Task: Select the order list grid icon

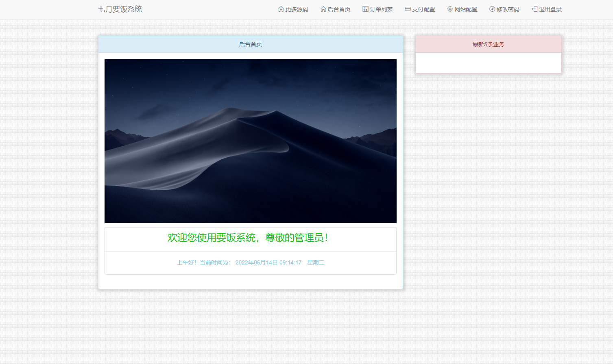Action: coord(364,9)
